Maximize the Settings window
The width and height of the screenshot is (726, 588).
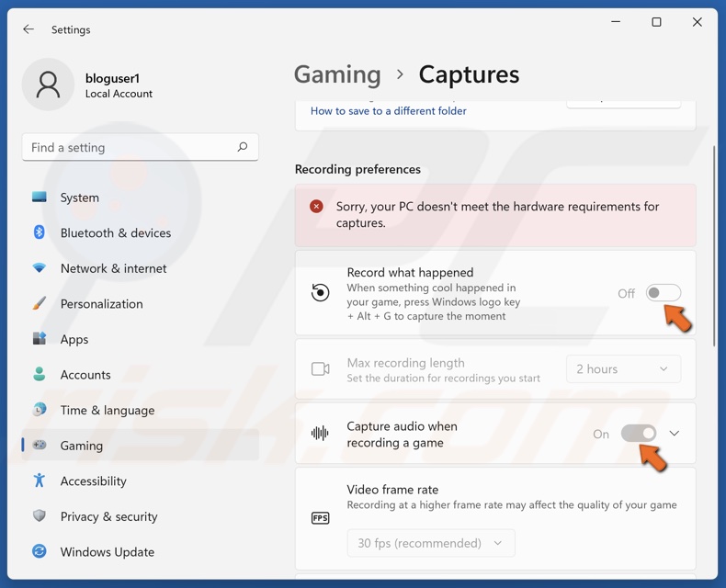point(656,22)
